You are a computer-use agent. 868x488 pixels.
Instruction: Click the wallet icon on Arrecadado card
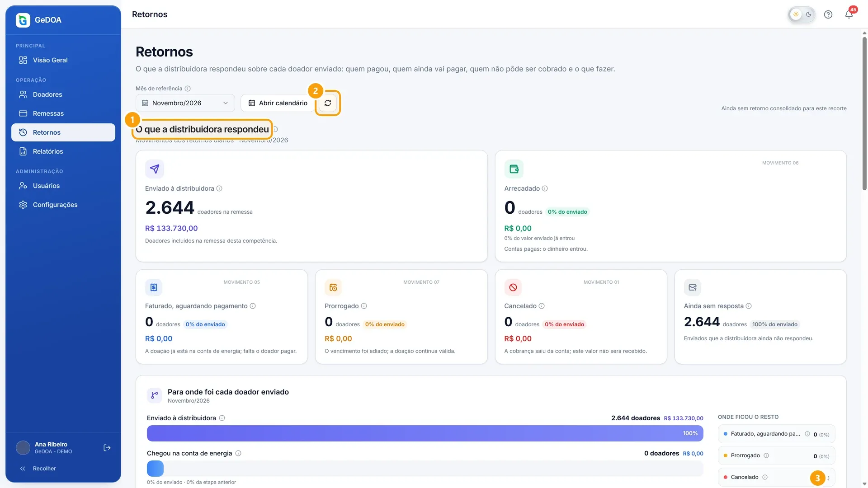[x=514, y=169]
